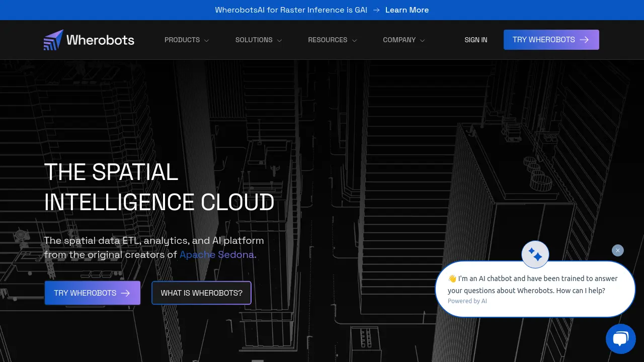The height and width of the screenshot is (362, 644).
Task: Open the PRODUCTS navigation menu
Action: coord(182,40)
